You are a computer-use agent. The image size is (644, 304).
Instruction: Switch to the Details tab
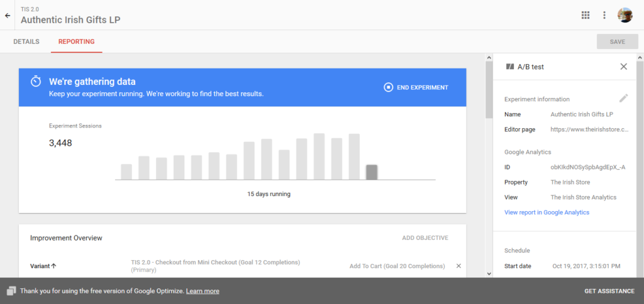(x=26, y=41)
